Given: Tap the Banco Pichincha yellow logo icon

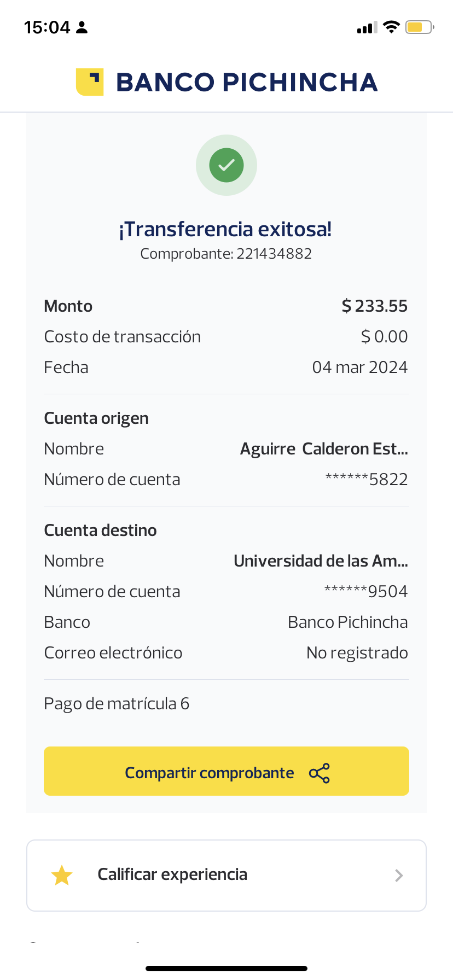Looking at the screenshot, I should tap(90, 82).
